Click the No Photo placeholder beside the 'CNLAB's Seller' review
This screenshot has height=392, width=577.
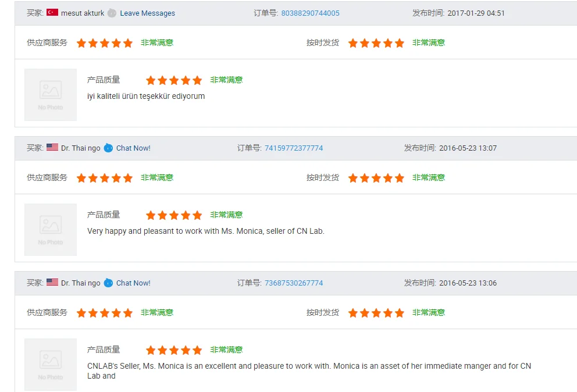point(51,365)
